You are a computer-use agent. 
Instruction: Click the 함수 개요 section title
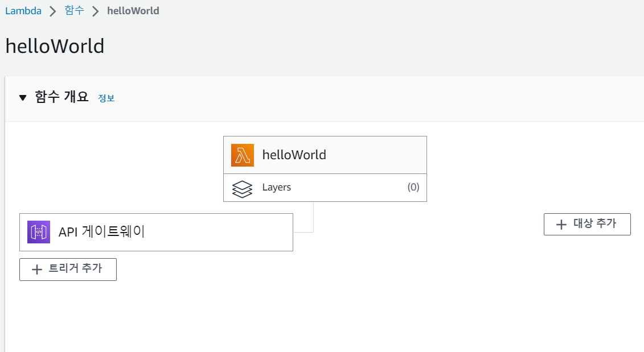click(x=61, y=97)
